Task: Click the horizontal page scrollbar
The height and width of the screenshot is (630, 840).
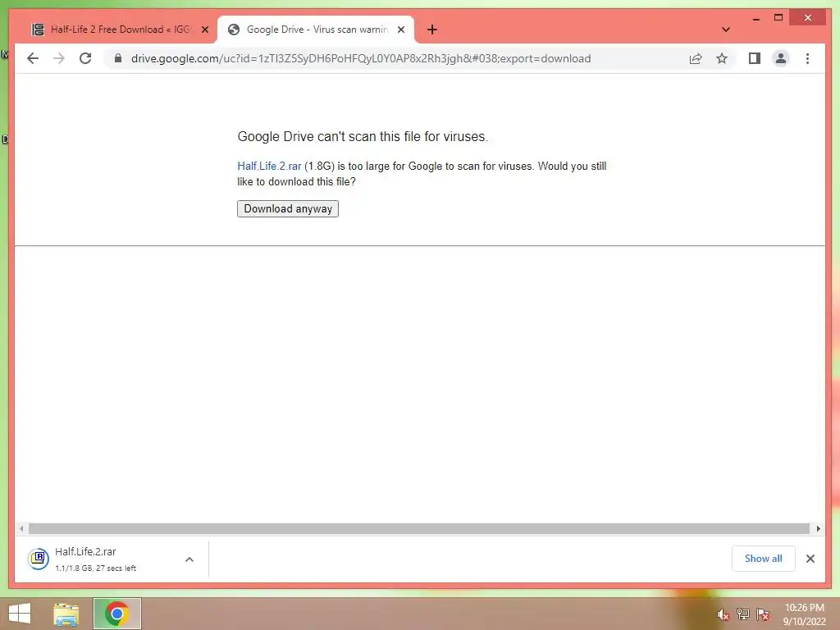Action: (419, 529)
